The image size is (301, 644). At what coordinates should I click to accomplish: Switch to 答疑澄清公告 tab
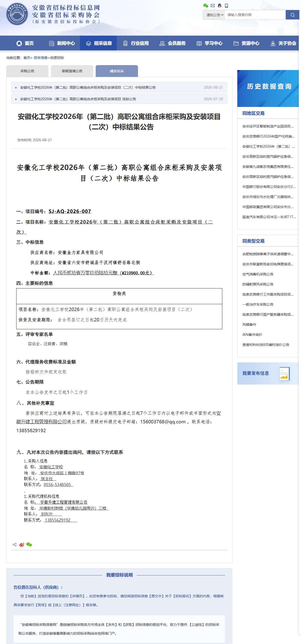[72, 71]
